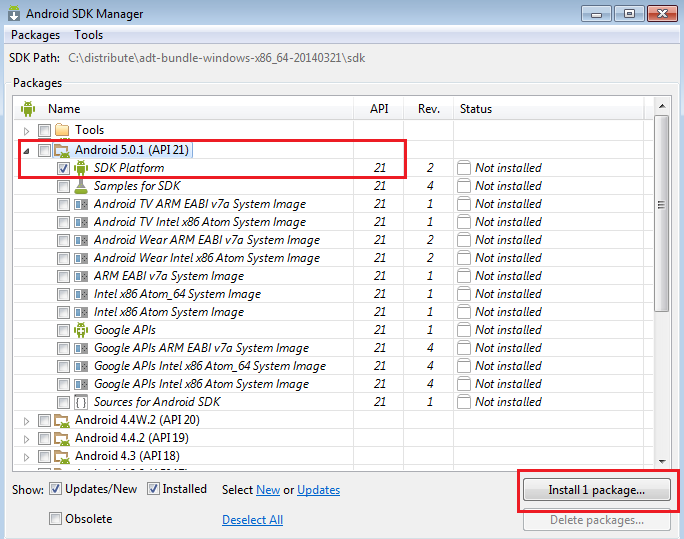Select Android Wear ARM EABI v7a System Image text
The height and width of the screenshot is (539, 684).
[207, 240]
